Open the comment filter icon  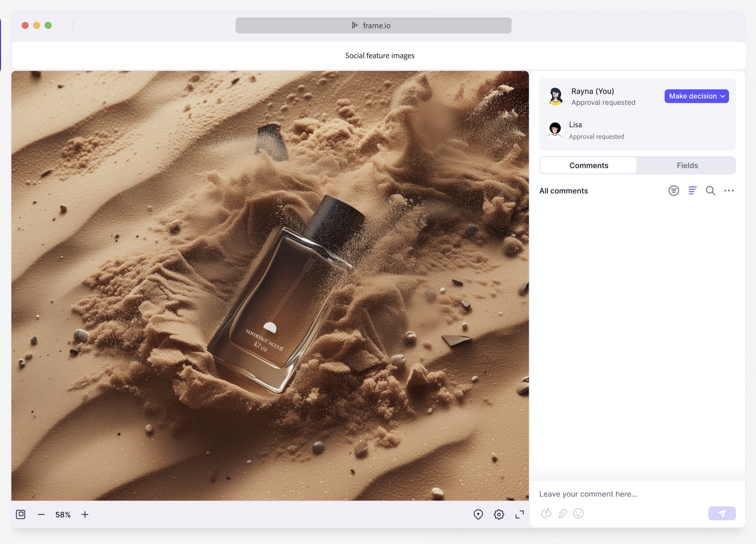[x=673, y=191]
